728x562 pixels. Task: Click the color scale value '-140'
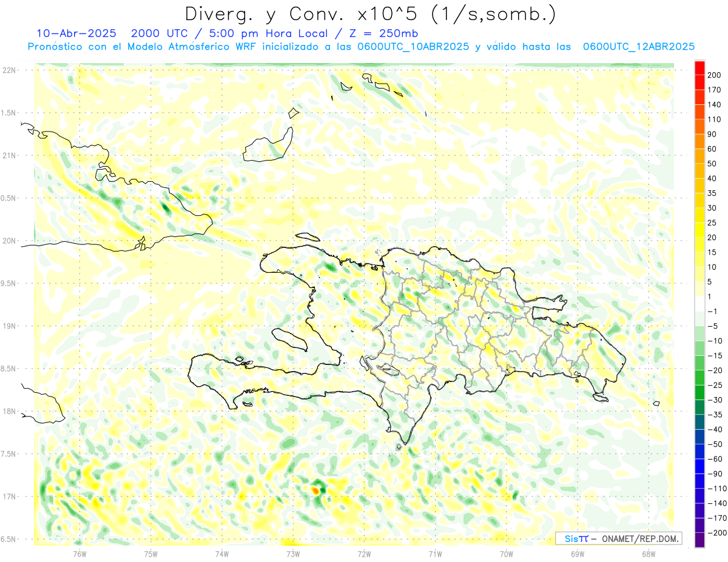tap(717, 503)
